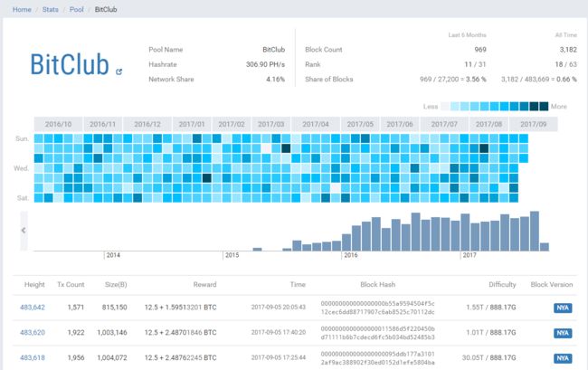Open block height 483,618
This screenshot has width=588, height=370.
point(33,358)
